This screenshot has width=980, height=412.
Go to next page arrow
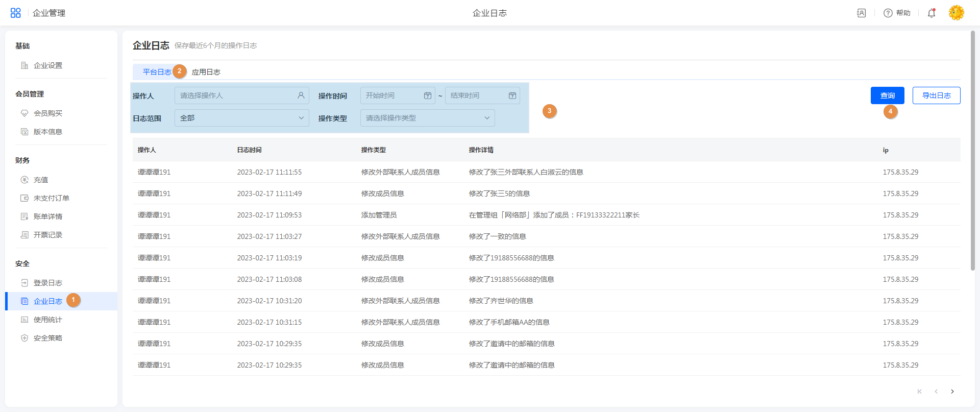(x=952, y=392)
